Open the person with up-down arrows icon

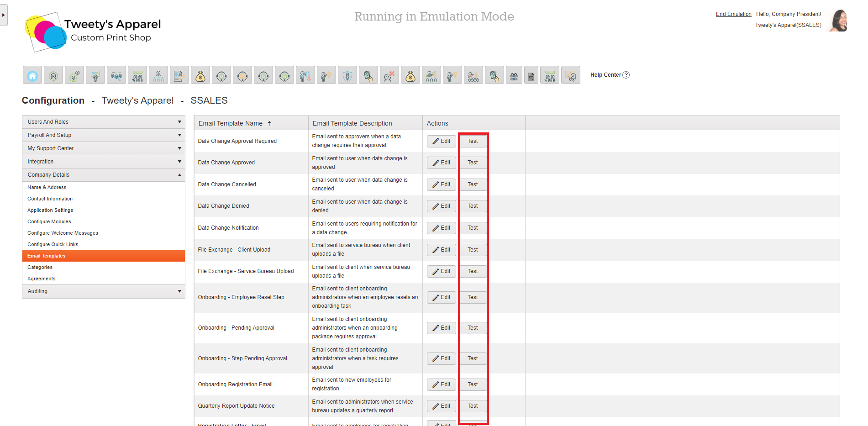pos(305,75)
